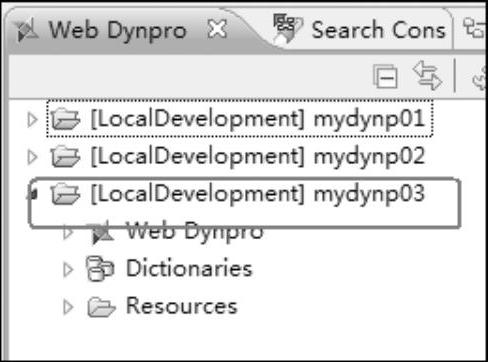This screenshot has height=362, width=488.
Task: Select [LocalDevelopment] mydynp03 project
Action: tap(258, 194)
